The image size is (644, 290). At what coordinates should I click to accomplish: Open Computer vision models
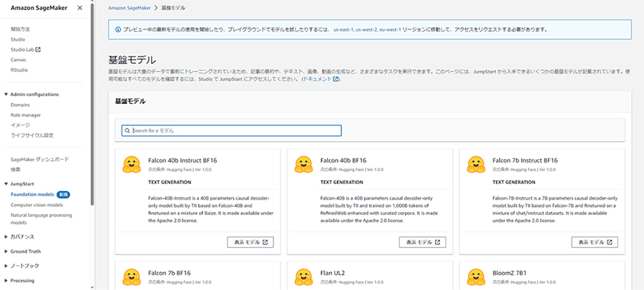37,205
